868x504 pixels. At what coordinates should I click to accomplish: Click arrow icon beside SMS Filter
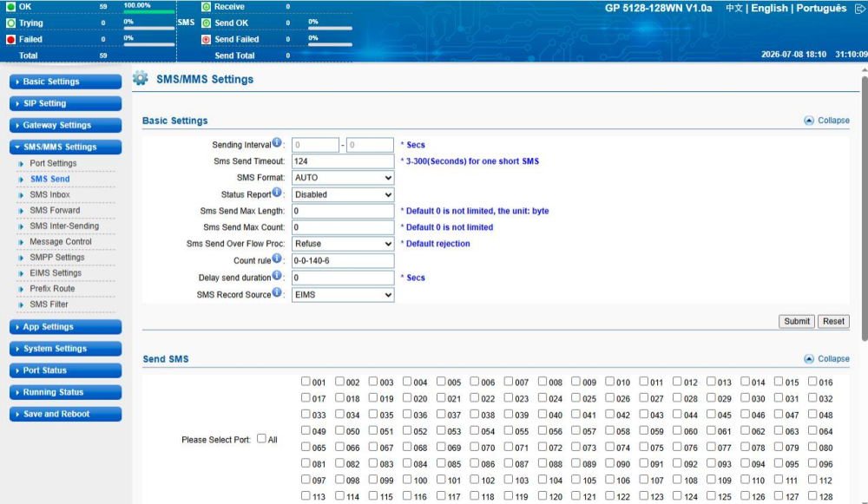pyautogui.click(x=21, y=304)
